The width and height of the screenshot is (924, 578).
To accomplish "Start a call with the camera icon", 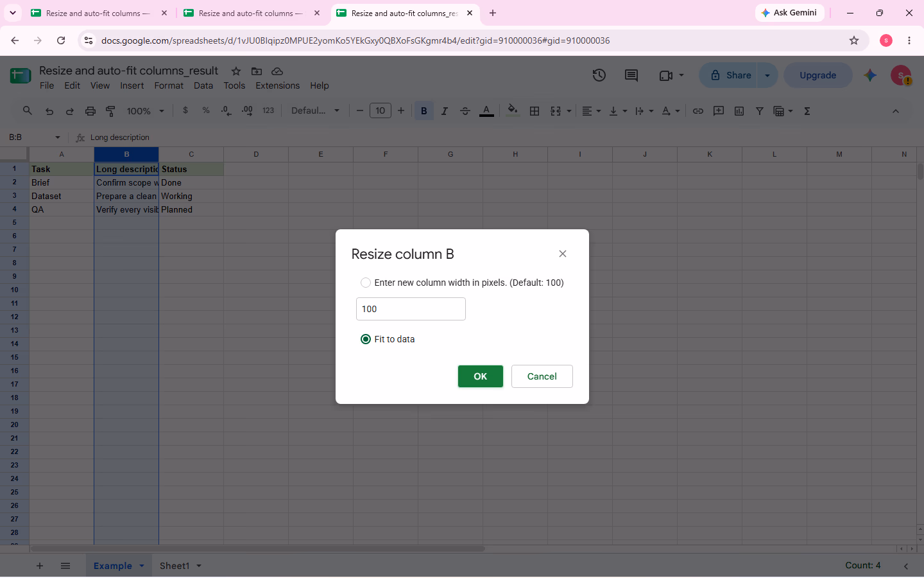I will pos(666,75).
